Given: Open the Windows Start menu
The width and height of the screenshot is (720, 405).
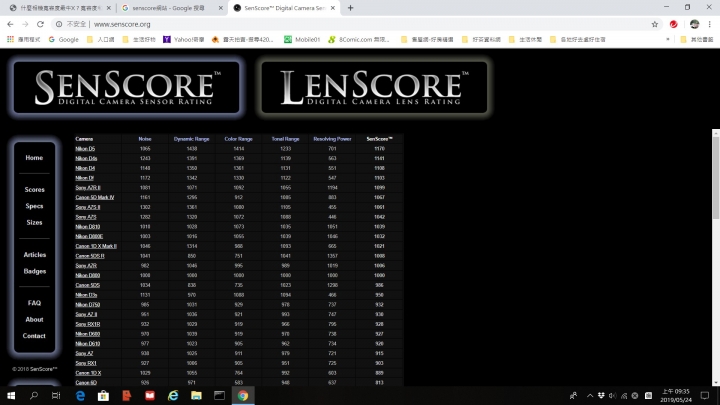Looking at the screenshot, I should tap(11, 395).
